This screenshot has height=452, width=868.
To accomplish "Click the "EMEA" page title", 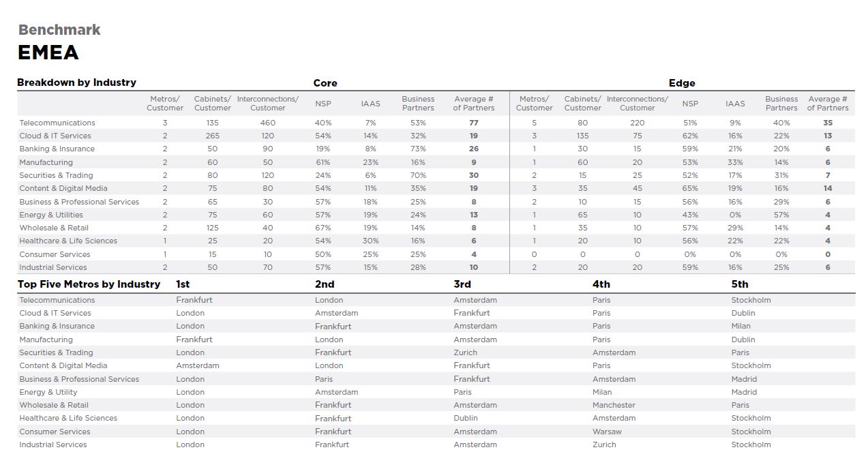I will pos(48,53).
